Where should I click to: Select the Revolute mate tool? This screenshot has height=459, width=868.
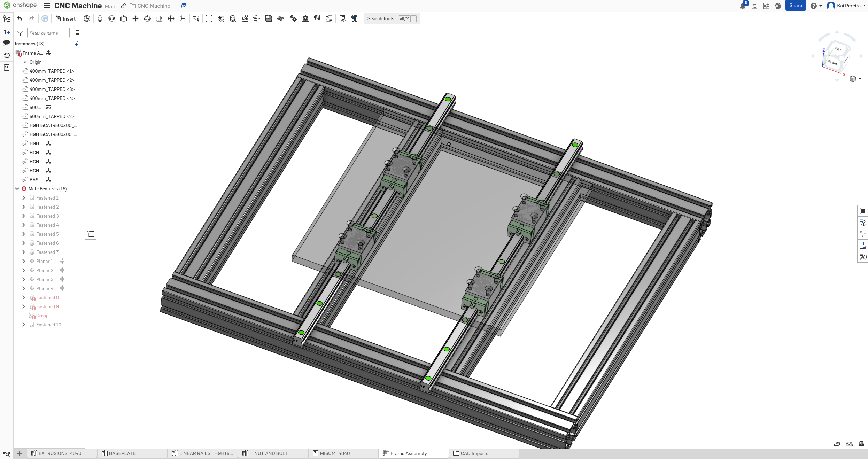pyautogui.click(x=112, y=19)
